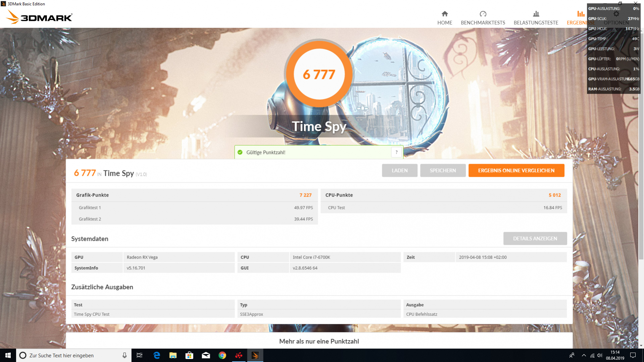Open Task View
The width and height of the screenshot is (644, 362).
tap(140, 355)
